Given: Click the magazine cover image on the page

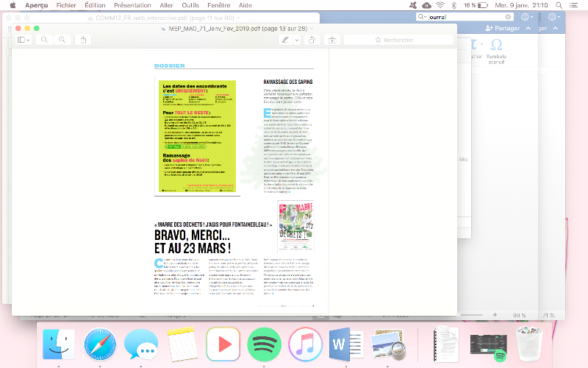Looking at the screenshot, I should [x=295, y=225].
